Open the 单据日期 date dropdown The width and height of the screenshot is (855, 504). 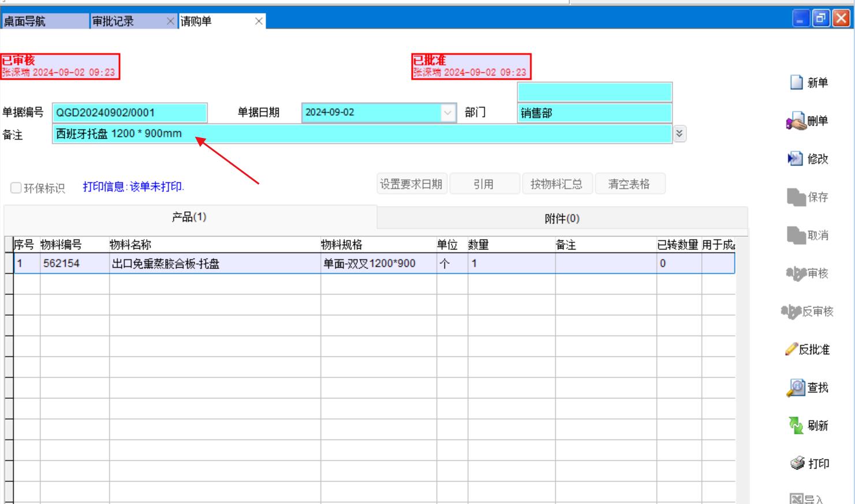[x=447, y=113]
